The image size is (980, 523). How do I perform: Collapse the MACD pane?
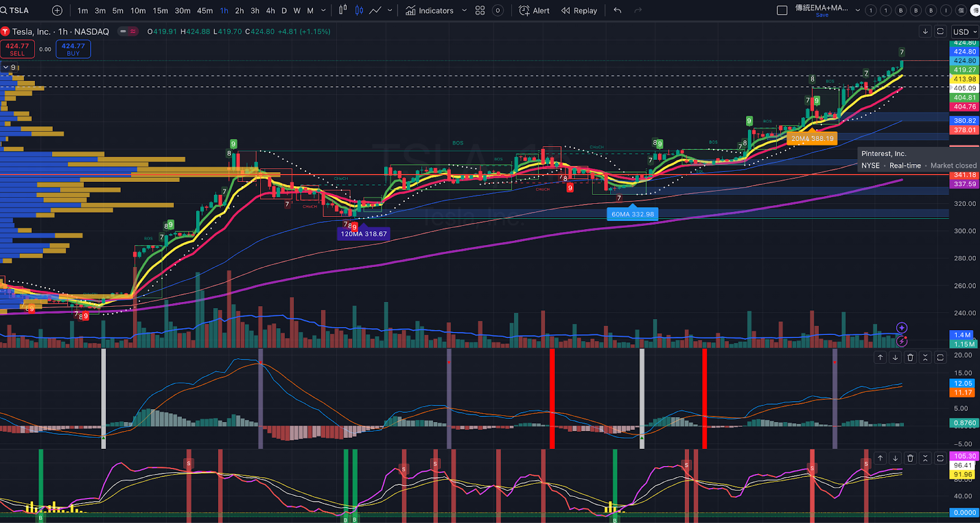(x=925, y=358)
